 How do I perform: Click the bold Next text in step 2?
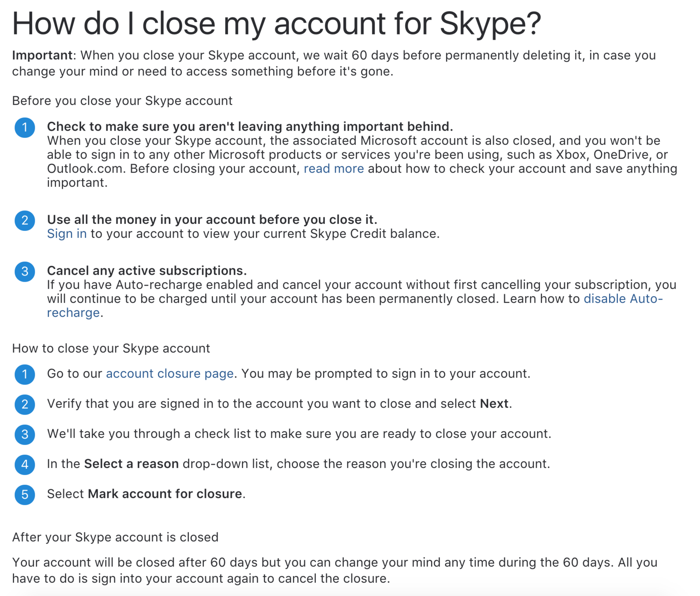[494, 404]
